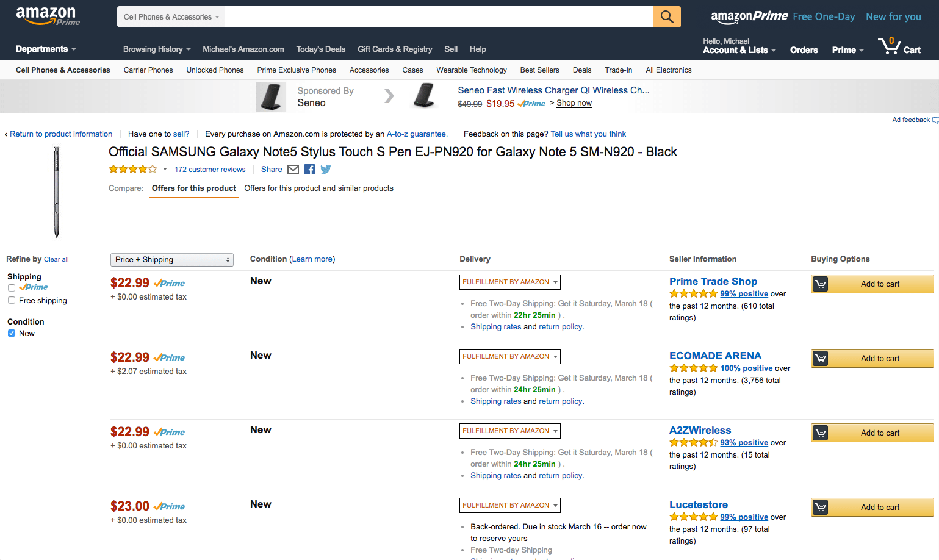Image resolution: width=939 pixels, height=560 pixels.
Task: Open Today's Deals menu item
Action: (321, 49)
